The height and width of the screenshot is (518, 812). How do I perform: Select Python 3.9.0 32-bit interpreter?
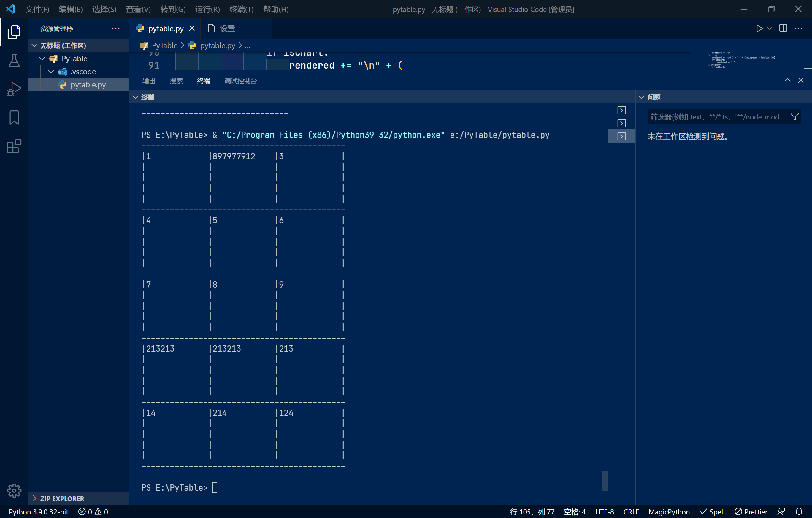click(x=39, y=511)
